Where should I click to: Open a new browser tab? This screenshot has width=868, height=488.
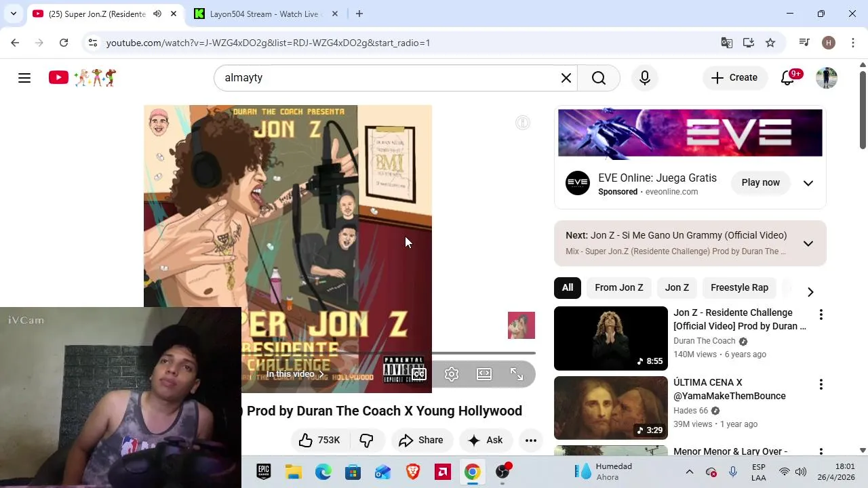pos(359,14)
